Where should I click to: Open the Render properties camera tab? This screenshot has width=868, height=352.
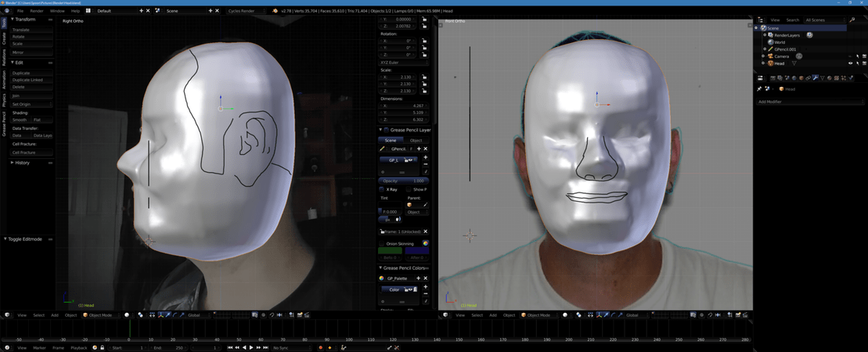pyautogui.click(x=773, y=78)
